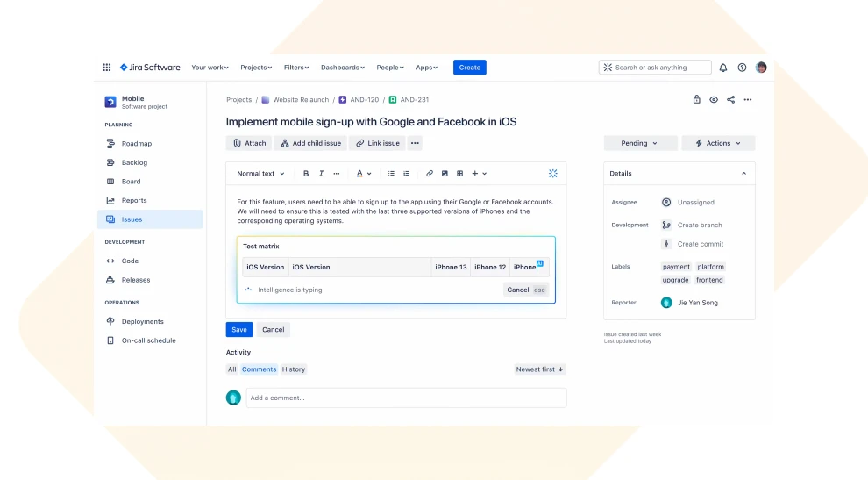The height and width of the screenshot is (480, 868).
Task: Apply bold formatting in the editor
Action: pyautogui.click(x=306, y=174)
